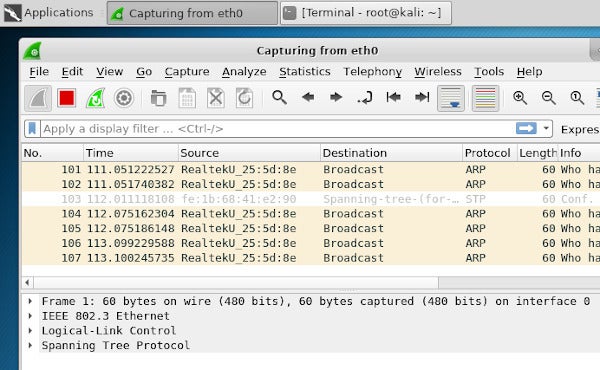Go forward to next packet arrow
The width and height of the screenshot is (600, 370).
coord(336,98)
